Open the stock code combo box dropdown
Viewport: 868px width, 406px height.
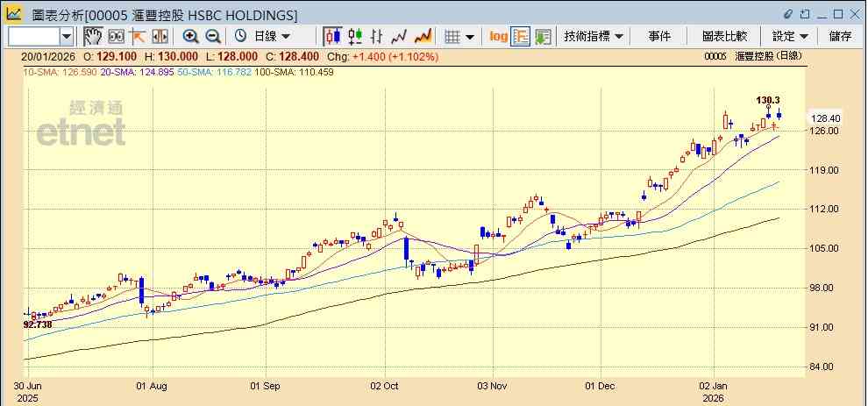67,37
